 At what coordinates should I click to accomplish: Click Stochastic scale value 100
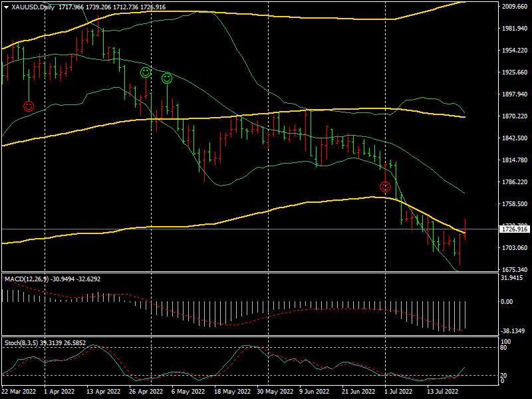(506, 342)
